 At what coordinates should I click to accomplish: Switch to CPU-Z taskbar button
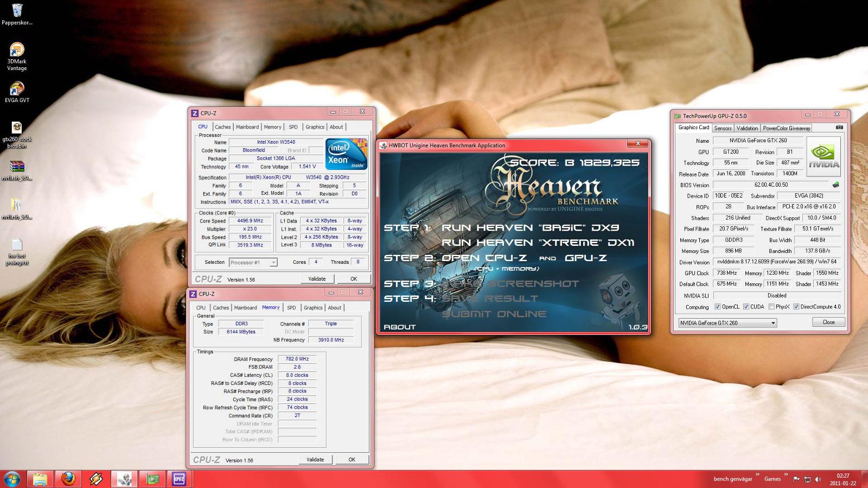179,479
